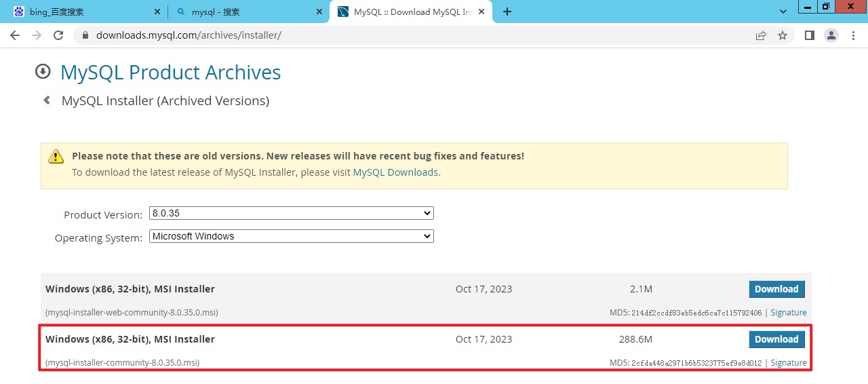Open the browser side panel
Screen dimensions: 868x384
click(809, 35)
